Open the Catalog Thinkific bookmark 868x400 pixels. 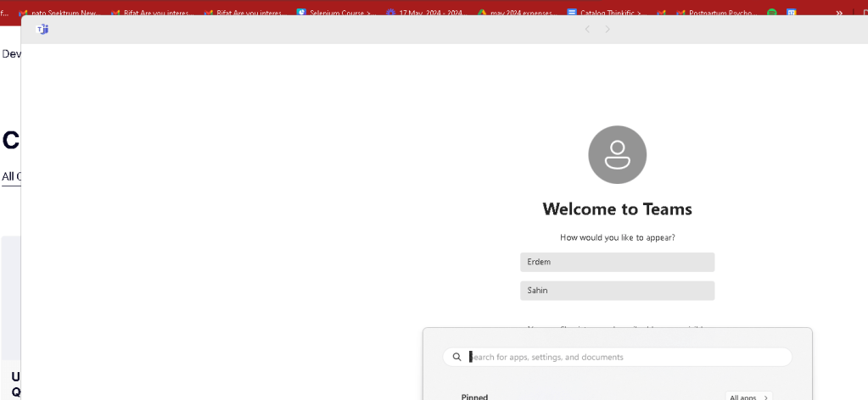(x=608, y=13)
